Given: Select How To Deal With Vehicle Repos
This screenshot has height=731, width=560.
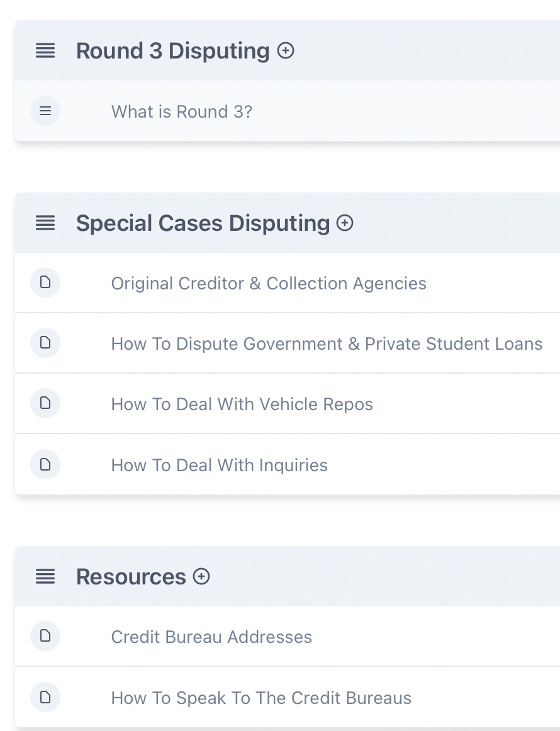Looking at the screenshot, I should pos(242,404).
